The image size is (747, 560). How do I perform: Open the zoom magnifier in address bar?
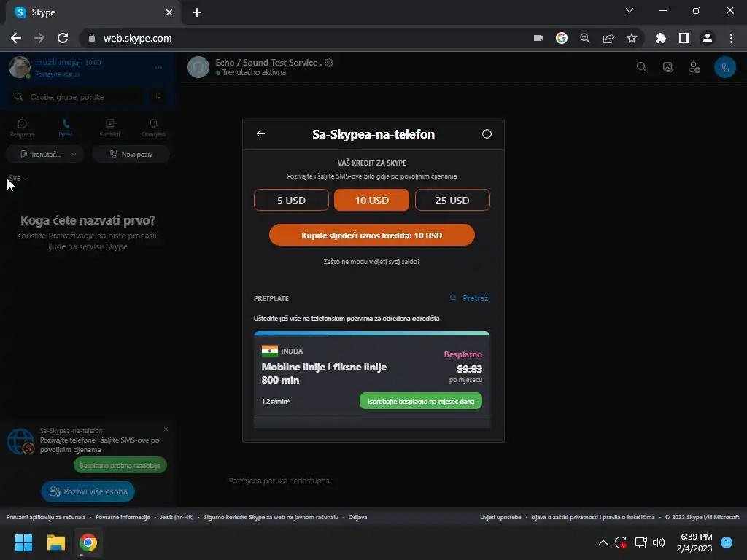coord(585,38)
